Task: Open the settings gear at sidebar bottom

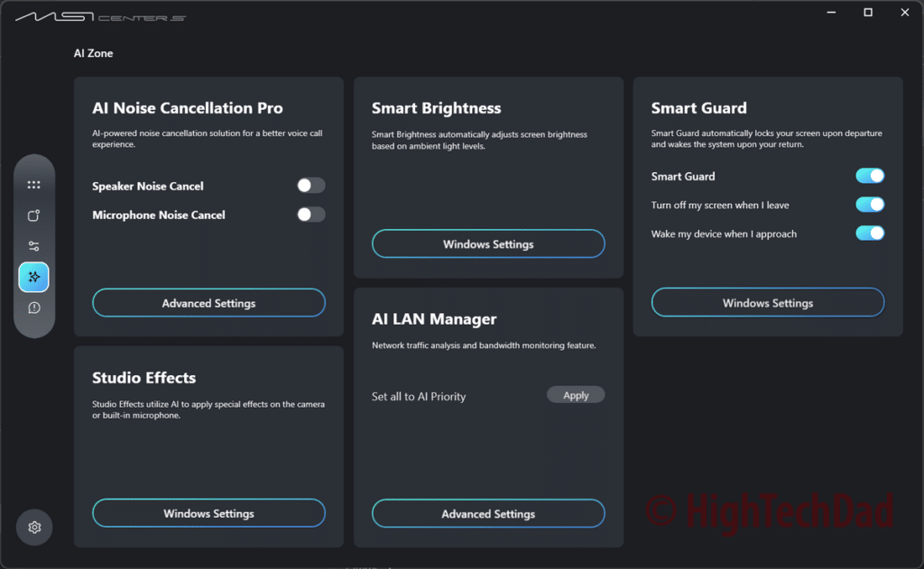Action: coord(34,527)
